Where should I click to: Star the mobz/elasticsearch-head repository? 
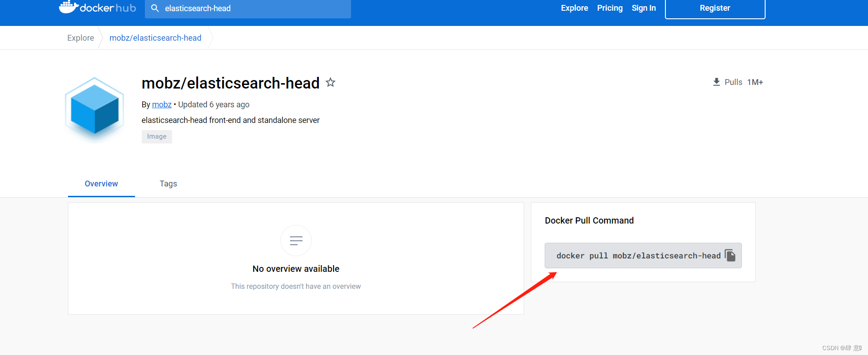pyautogui.click(x=330, y=82)
